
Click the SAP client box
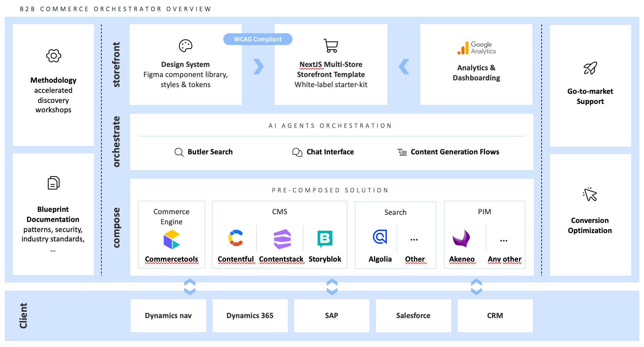tap(331, 316)
